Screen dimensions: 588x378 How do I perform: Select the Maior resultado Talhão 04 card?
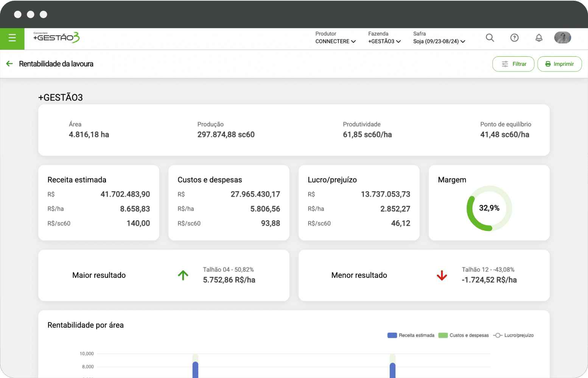pyautogui.click(x=164, y=275)
